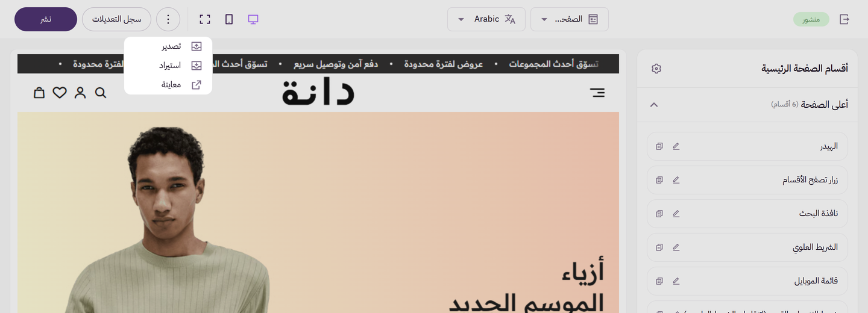The image size is (868, 313).
Task: Collapse the أعلى الصفحة section group
Action: pos(654,105)
